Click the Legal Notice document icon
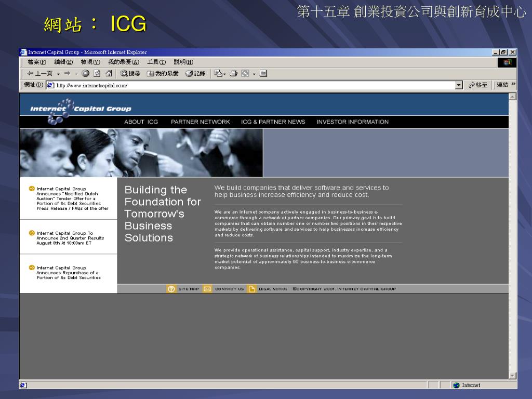This screenshot has width=532, height=399. 251,289
